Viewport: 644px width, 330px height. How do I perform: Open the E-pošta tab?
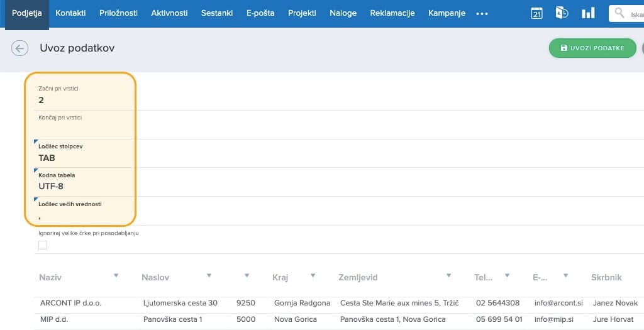(260, 13)
